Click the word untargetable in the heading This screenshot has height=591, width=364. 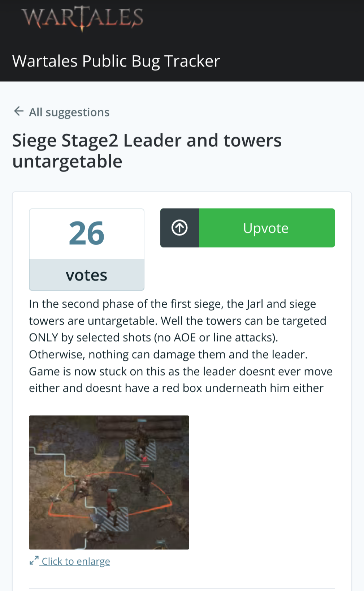pyautogui.click(x=68, y=161)
